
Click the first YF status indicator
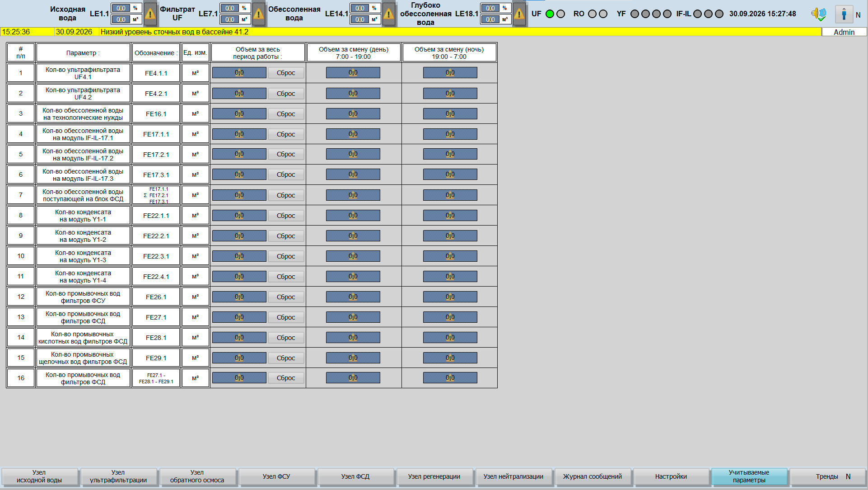[635, 14]
